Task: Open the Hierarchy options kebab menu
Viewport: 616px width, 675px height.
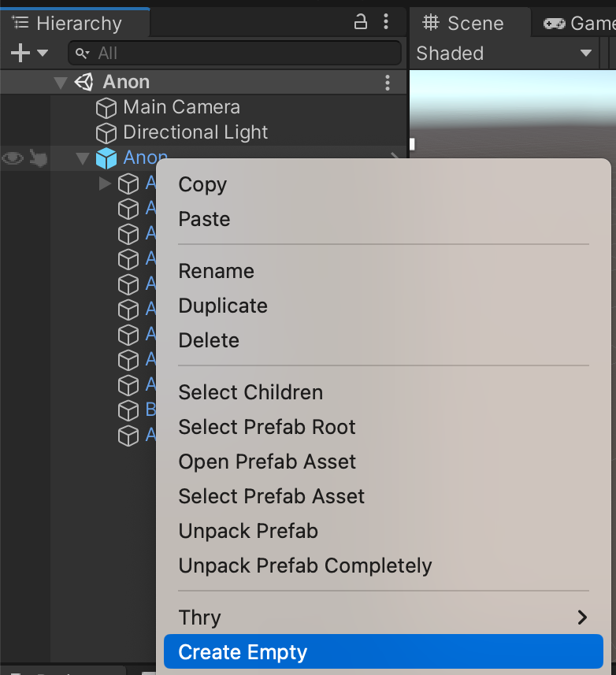Action: pyautogui.click(x=387, y=23)
